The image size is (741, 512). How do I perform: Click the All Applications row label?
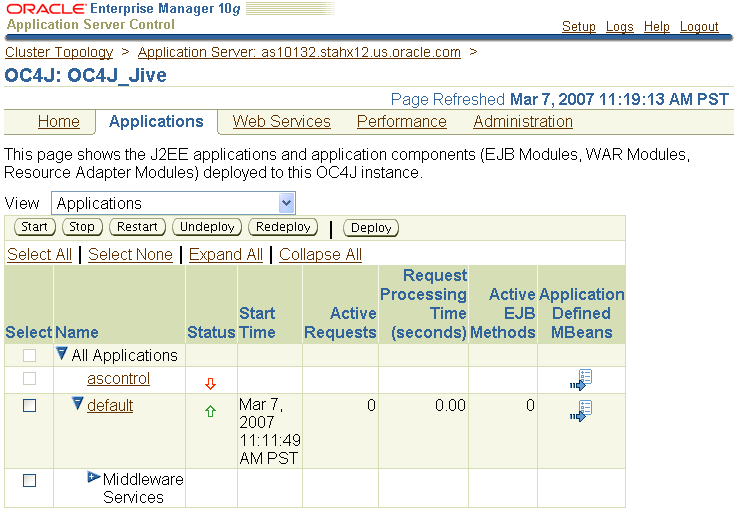125,356
